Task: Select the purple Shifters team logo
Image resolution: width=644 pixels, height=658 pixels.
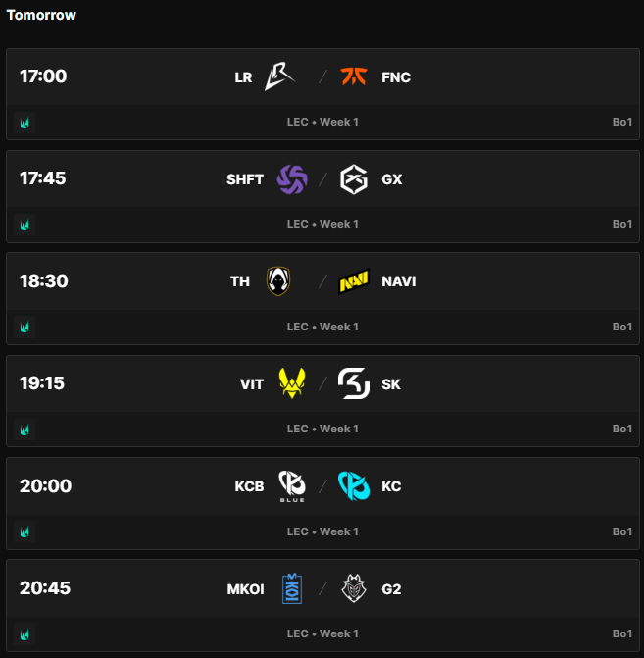Action: tap(292, 179)
